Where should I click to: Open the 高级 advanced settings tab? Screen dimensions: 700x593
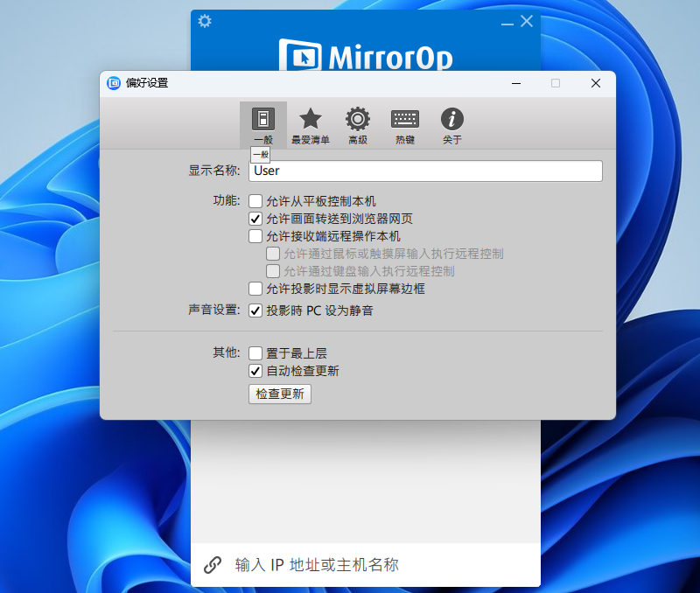[358, 125]
